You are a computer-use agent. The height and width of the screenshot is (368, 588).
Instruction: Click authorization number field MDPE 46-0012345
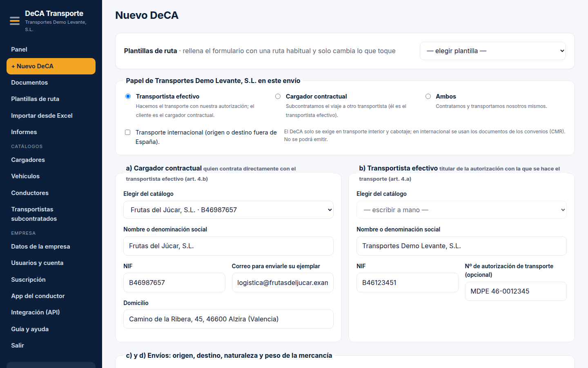pos(516,291)
